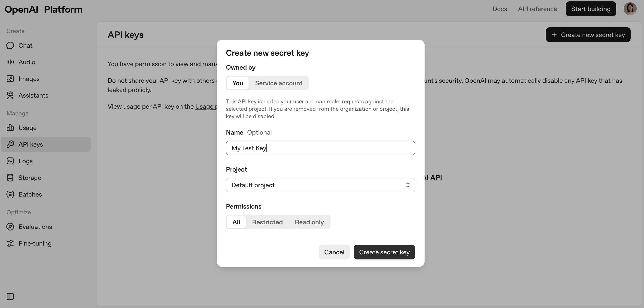Edit the key name field
644x308 pixels.
[x=320, y=148]
